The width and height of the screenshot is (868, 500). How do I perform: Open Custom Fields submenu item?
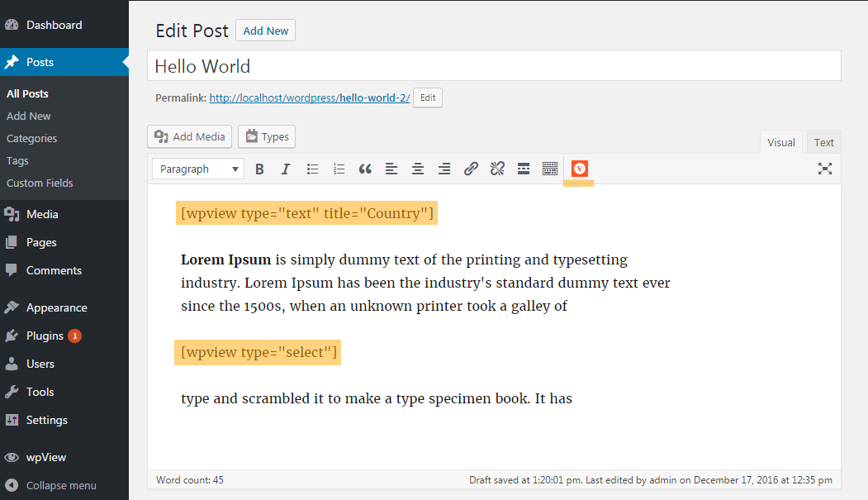(x=40, y=183)
